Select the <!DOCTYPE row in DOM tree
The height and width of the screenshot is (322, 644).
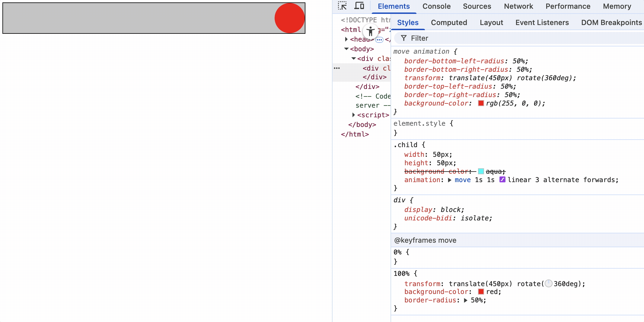point(366,20)
